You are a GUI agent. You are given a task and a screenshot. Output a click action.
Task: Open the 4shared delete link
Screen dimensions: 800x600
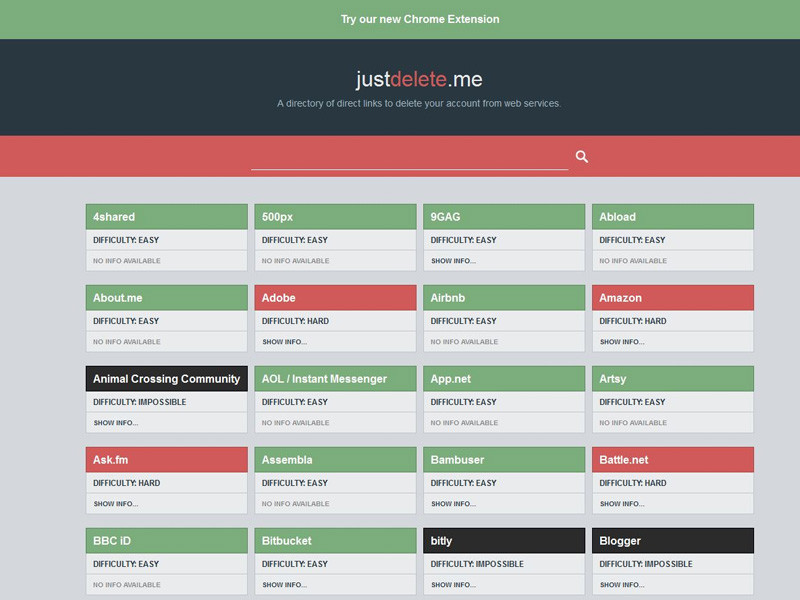tap(167, 217)
